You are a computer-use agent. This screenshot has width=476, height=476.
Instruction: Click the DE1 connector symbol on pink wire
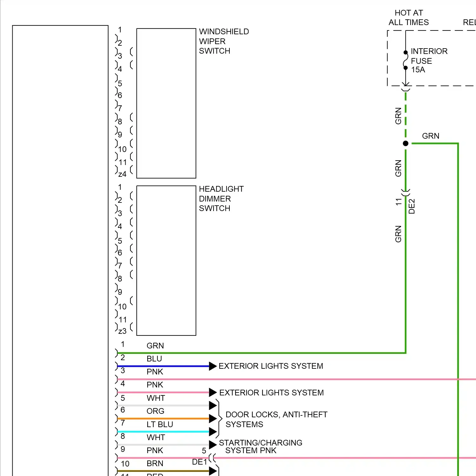point(213,458)
